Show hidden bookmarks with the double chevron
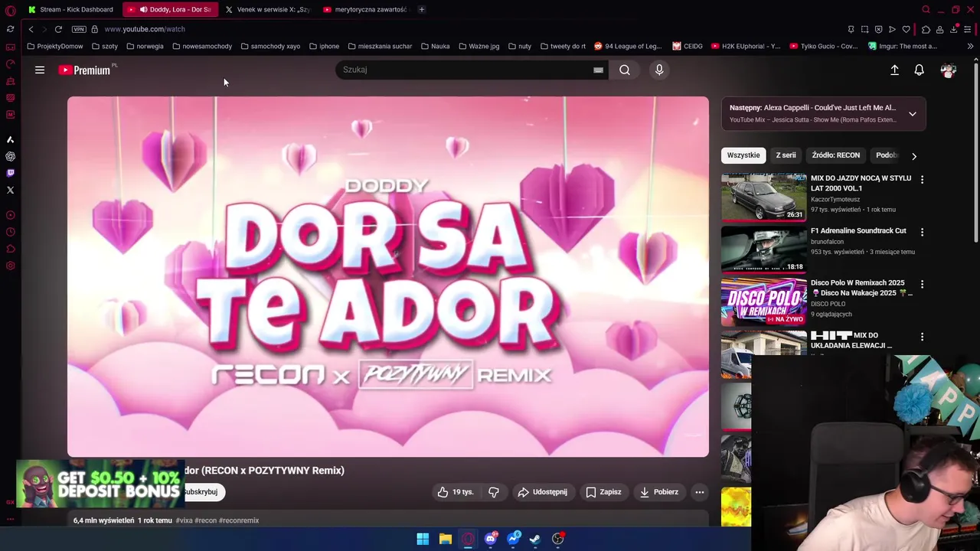Image resolution: width=980 pixels, height=551 pixels. 970,46
